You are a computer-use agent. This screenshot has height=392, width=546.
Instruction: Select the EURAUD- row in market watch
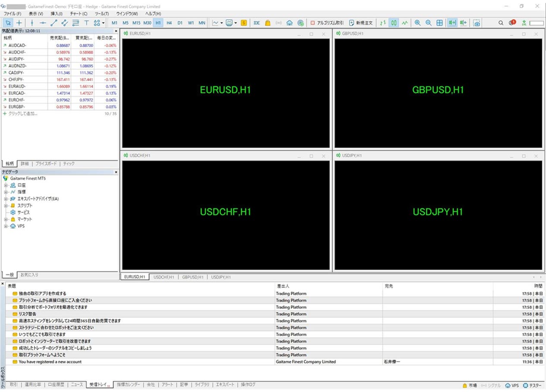(x=59, y=87)
